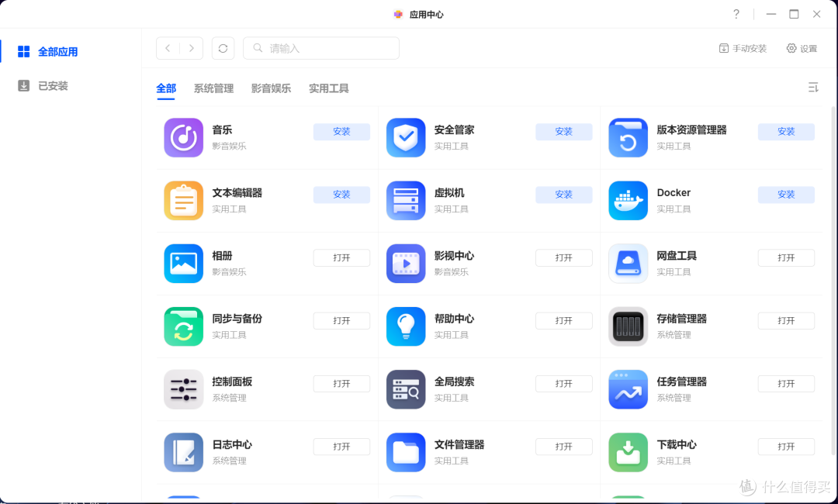Screen dimensions: 838x504
Task: Click the 相册 photo icon
Action: [x=183, y=264]
